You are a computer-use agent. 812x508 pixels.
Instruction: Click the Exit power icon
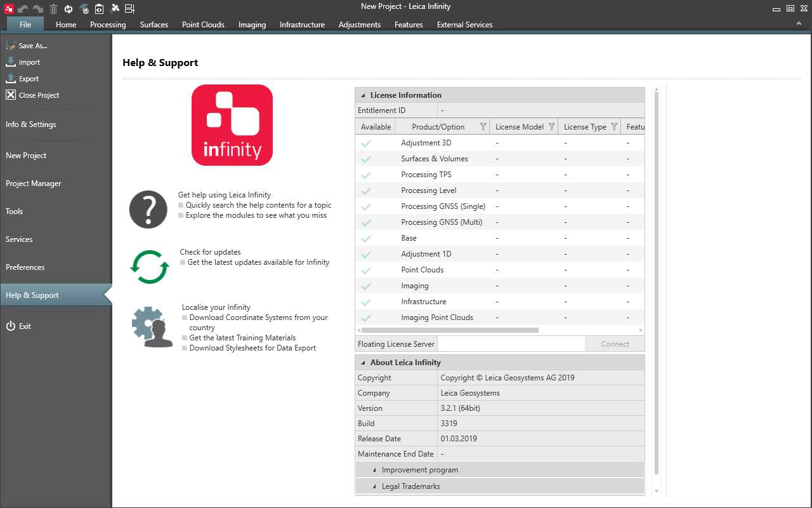[x=11, y=326]
